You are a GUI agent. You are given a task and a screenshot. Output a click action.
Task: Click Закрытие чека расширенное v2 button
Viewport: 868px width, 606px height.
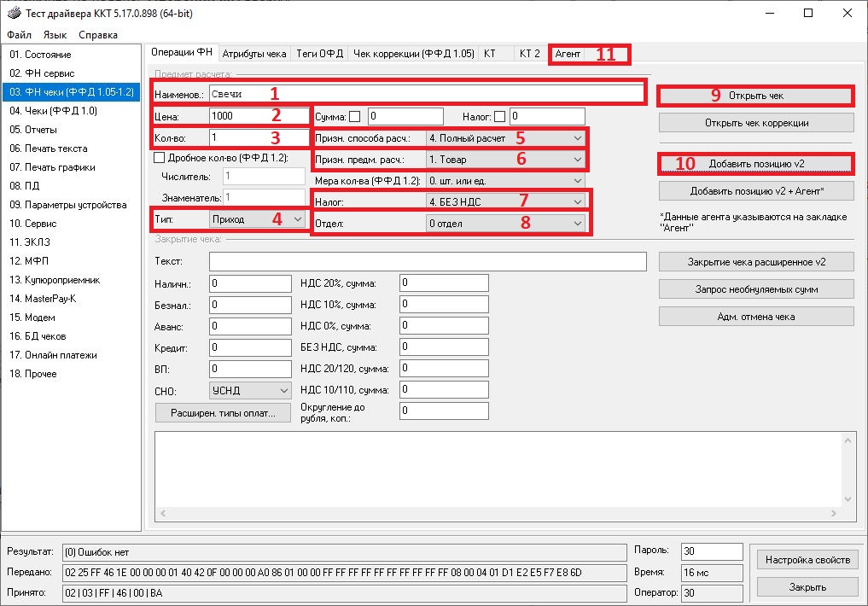tap(756, 262)
